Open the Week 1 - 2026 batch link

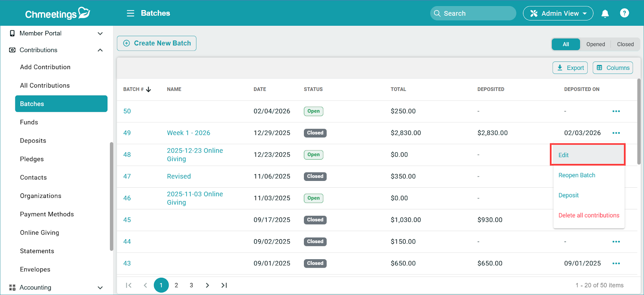[188, 133]
